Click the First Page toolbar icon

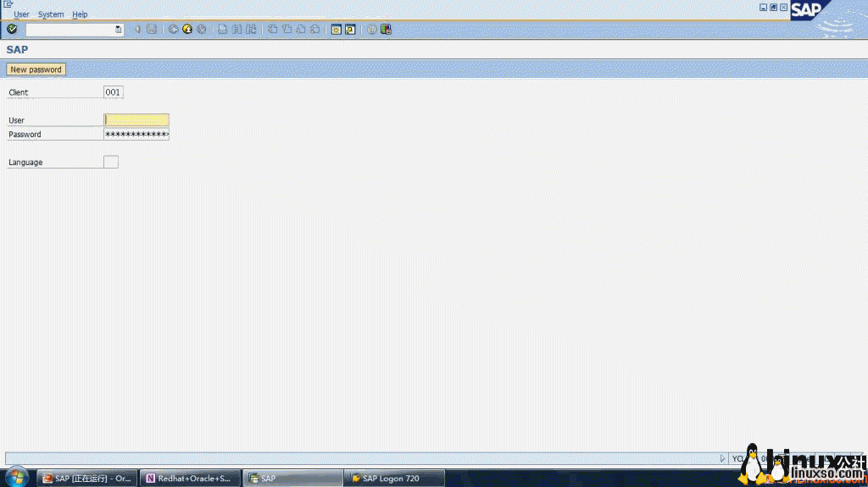(272, 30)
